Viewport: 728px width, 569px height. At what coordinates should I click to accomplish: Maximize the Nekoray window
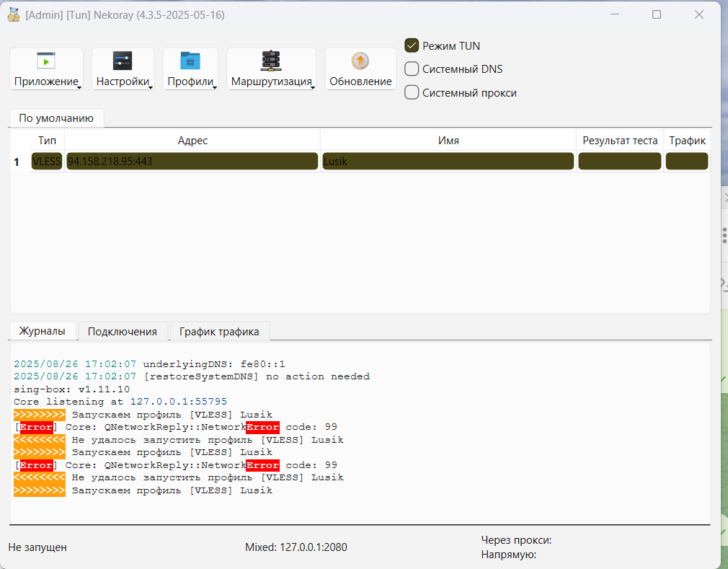tap(657, 14)
